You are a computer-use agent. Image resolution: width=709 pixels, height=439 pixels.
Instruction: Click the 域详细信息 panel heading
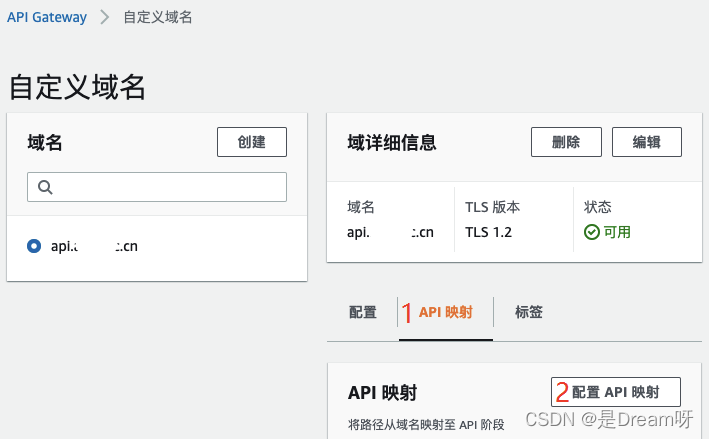point(392,143)
